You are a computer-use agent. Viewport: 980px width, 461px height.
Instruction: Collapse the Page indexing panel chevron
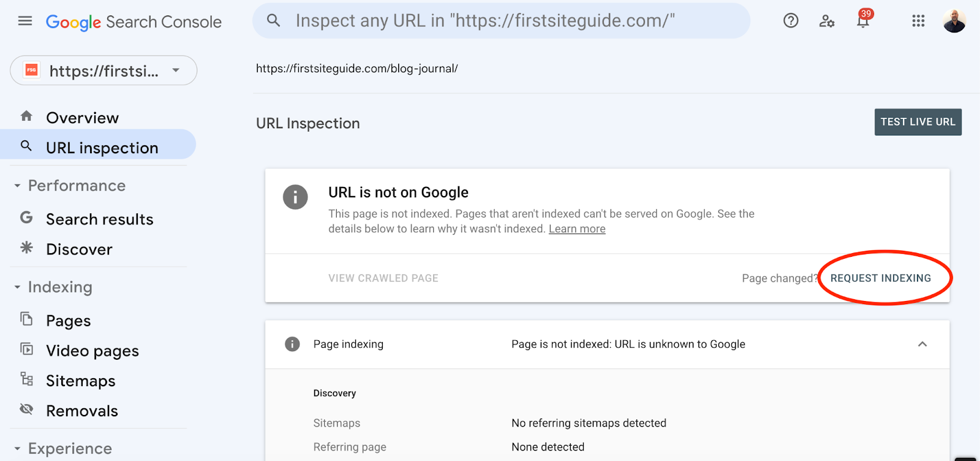(x=922, y=344)
